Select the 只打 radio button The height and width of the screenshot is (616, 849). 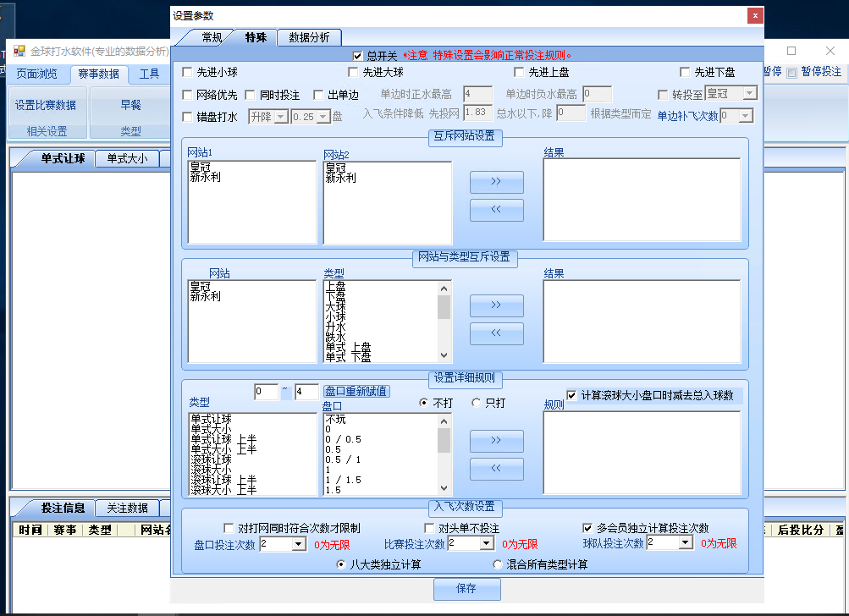[x=476, y=403]
